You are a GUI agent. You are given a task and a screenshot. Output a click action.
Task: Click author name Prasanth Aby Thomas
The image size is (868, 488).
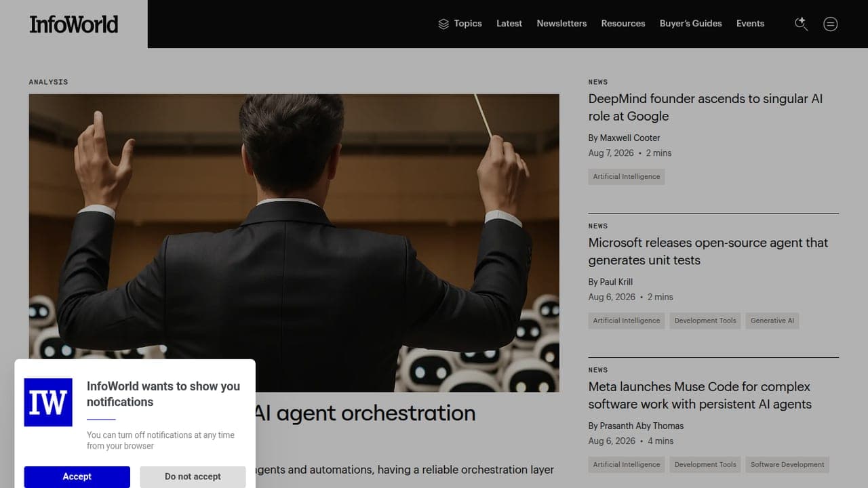coord(642,426)
